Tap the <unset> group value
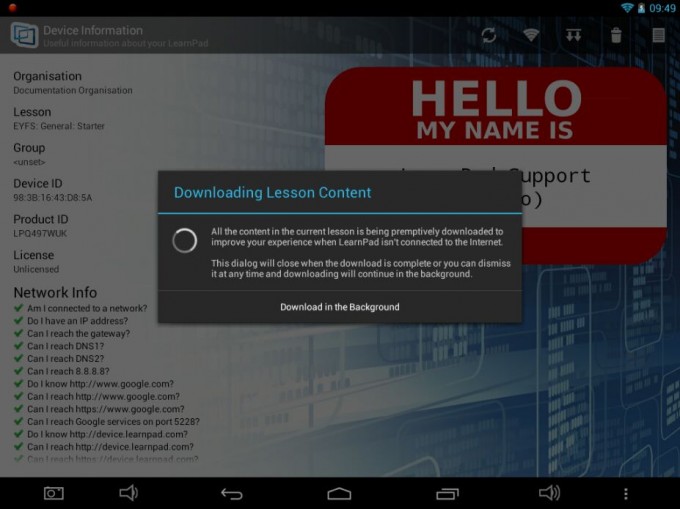The width and height of the screenshot is (680, 509). (29, 162)
